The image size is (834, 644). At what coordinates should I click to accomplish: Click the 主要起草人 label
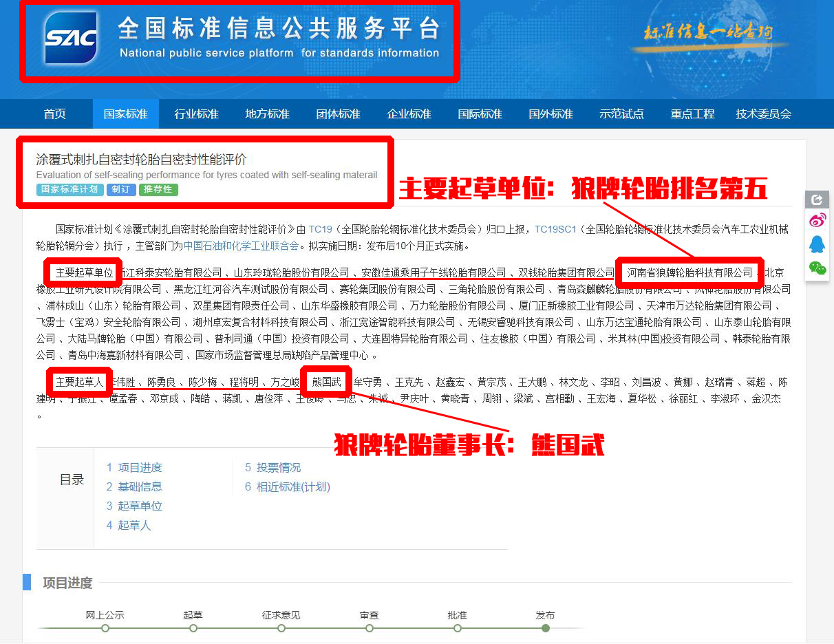(78, 382)
